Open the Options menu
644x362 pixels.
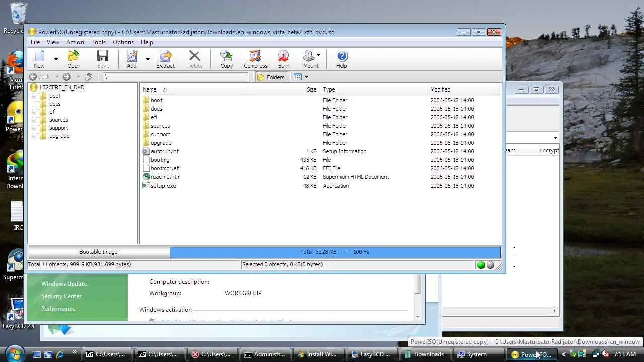point(123,42)
